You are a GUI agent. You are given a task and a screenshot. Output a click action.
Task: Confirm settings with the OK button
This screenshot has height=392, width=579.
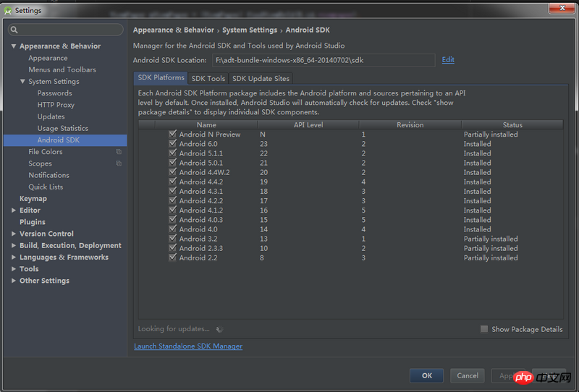coord(426,375)
